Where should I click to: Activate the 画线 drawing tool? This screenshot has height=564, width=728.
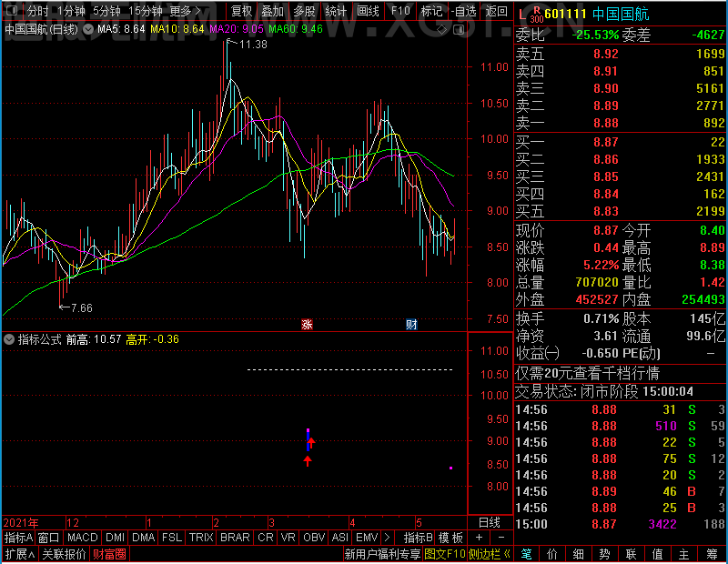tap(369, 11)
